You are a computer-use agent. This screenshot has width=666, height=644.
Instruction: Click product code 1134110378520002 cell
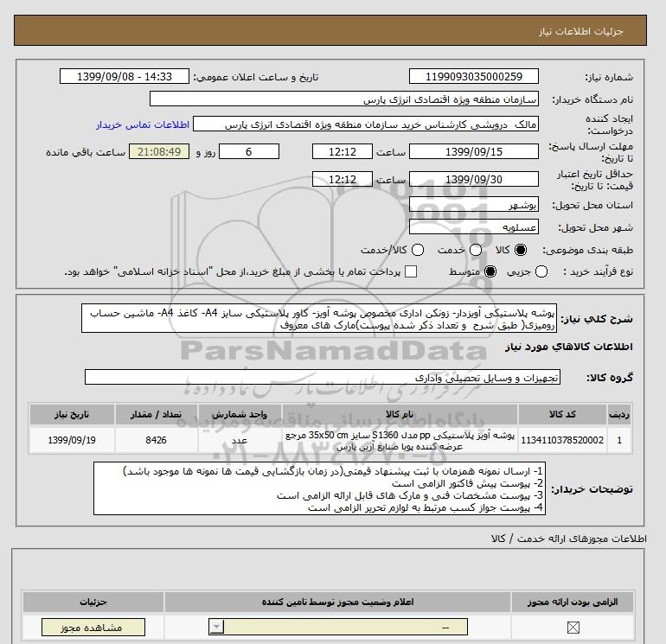(x=562, y=440)
